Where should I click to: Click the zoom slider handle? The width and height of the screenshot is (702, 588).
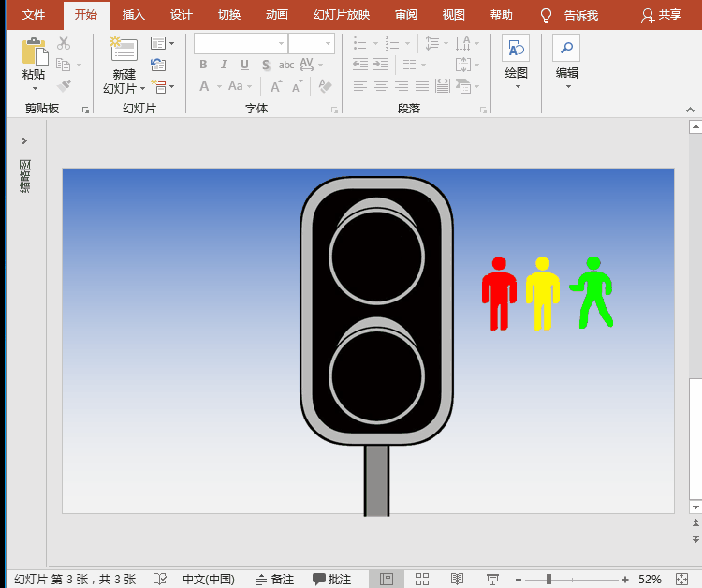pos(548,579)
